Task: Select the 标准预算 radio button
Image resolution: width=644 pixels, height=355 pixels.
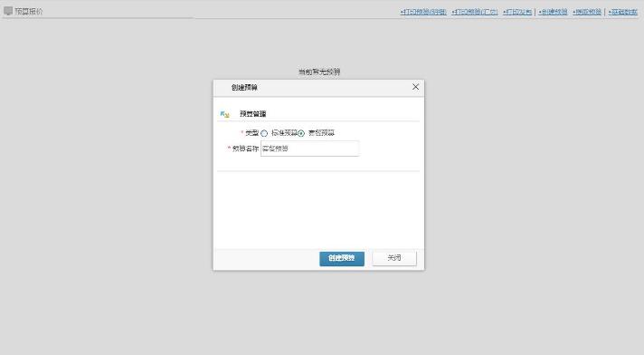Action: (264, 133)
